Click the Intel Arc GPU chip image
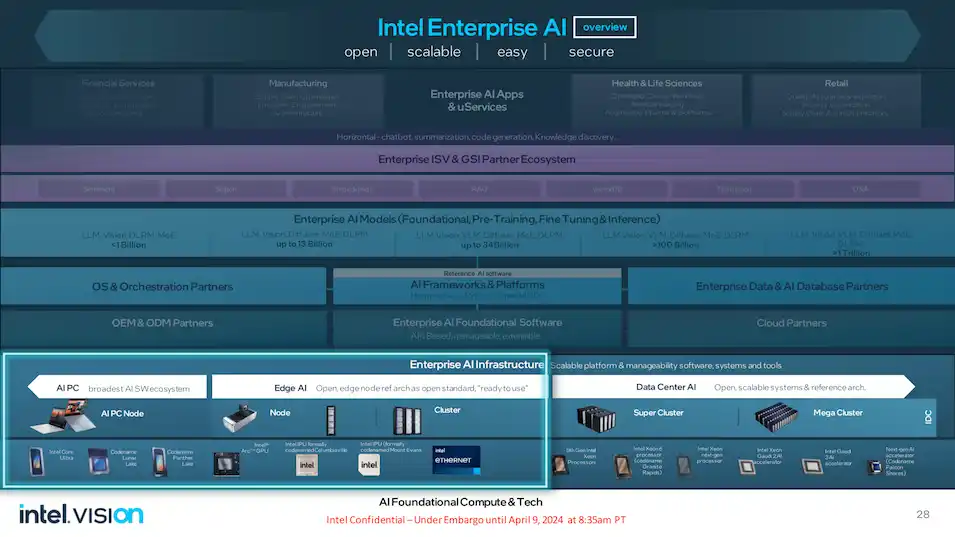This screenshot has height=537, width=955. click(226, 464)
